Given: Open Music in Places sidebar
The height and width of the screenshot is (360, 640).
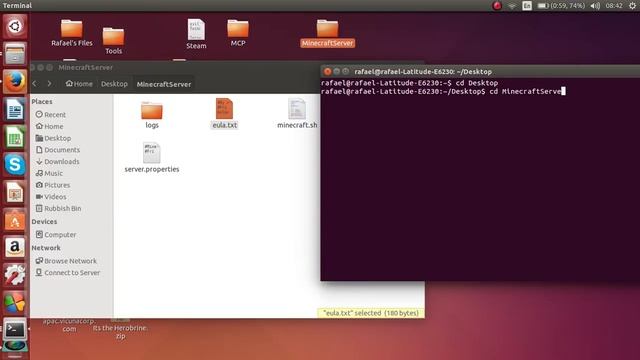Looking at the screenshot, I should (x=49, y=173).
